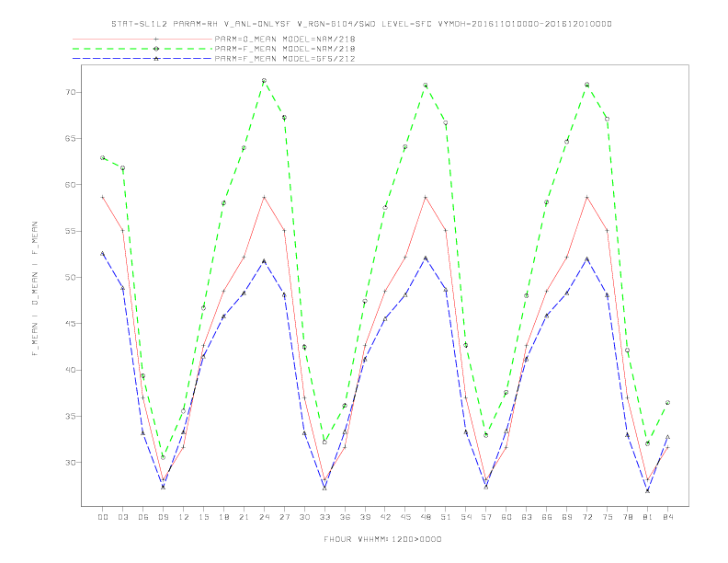This screenshot has width=728, height=563.
Task: Click x-axis tick label 09
Action: (x=163, y=517)
